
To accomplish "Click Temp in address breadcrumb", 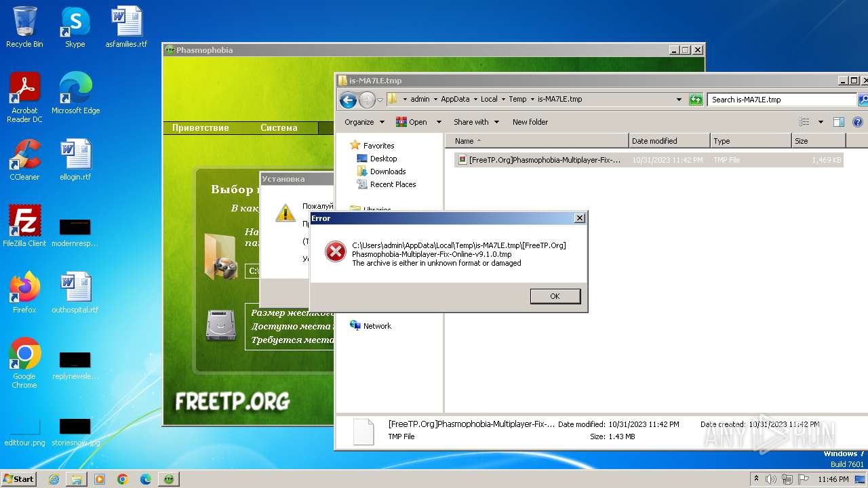I will (x=517, y=99).
